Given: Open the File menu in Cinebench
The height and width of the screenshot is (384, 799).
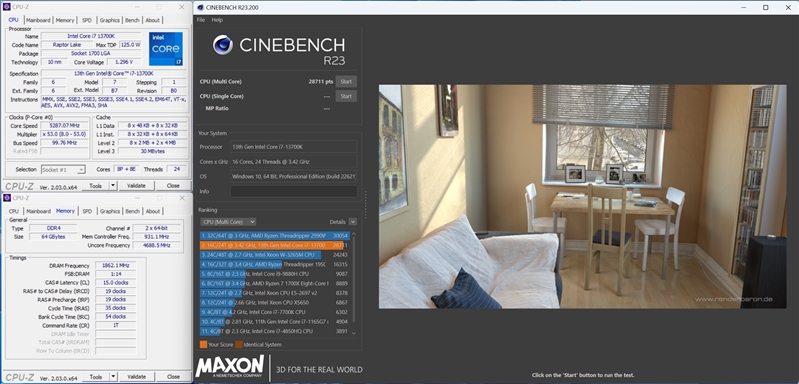Looking at the screenshot, I should (201, 20).
